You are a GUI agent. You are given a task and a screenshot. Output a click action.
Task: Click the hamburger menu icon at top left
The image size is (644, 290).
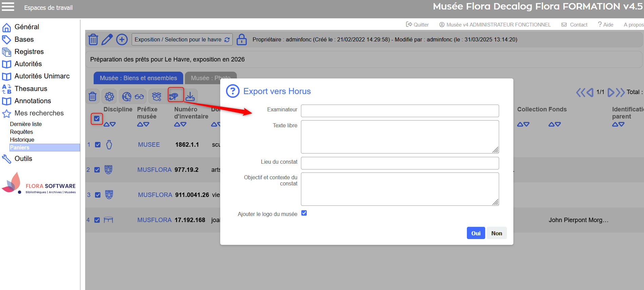(x=8, y=7)
